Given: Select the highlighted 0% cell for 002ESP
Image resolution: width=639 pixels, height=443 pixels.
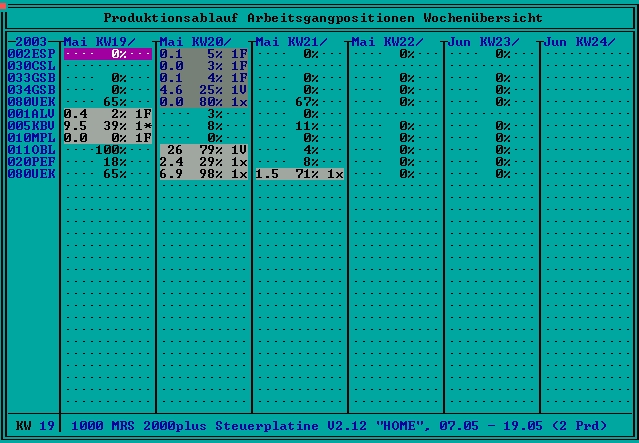Looking at the screenshot, I should coord(108,54).
